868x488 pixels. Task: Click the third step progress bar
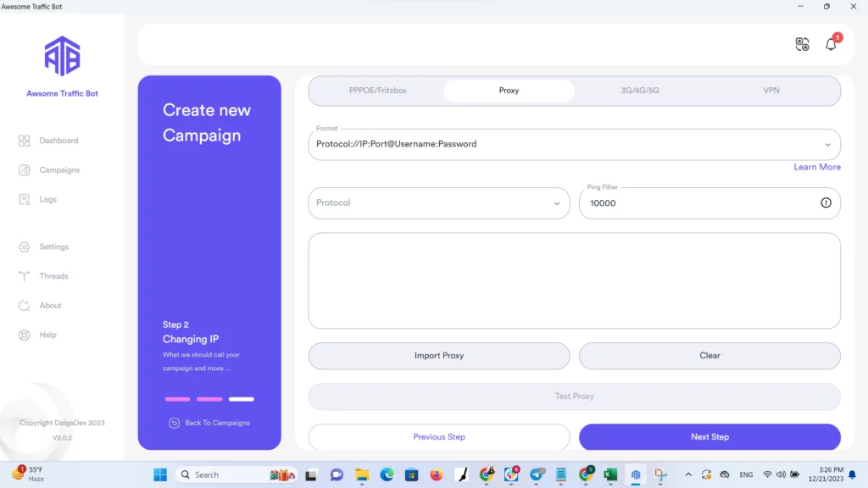click(x=242, y=398)
